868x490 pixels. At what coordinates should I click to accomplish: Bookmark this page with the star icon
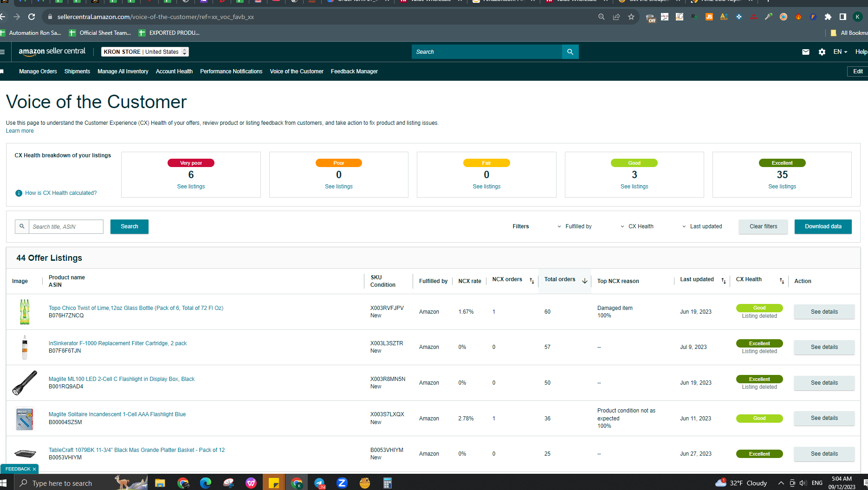point(631,17)
